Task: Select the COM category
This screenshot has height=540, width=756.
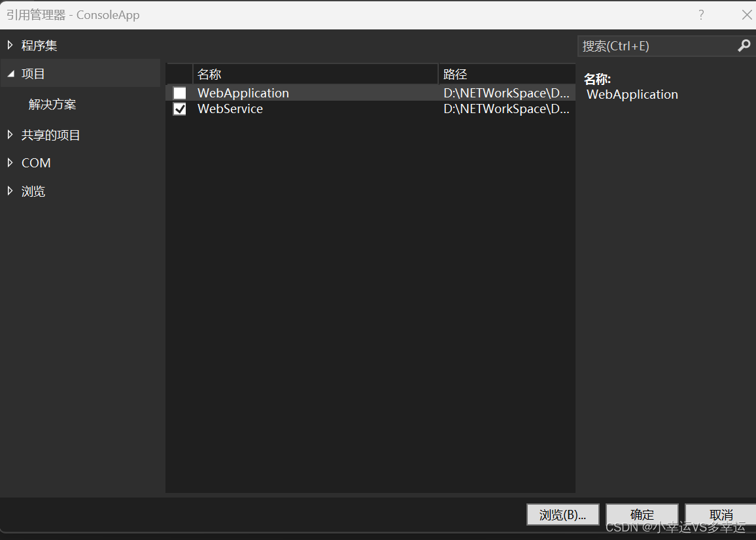Action: [36, 163]
